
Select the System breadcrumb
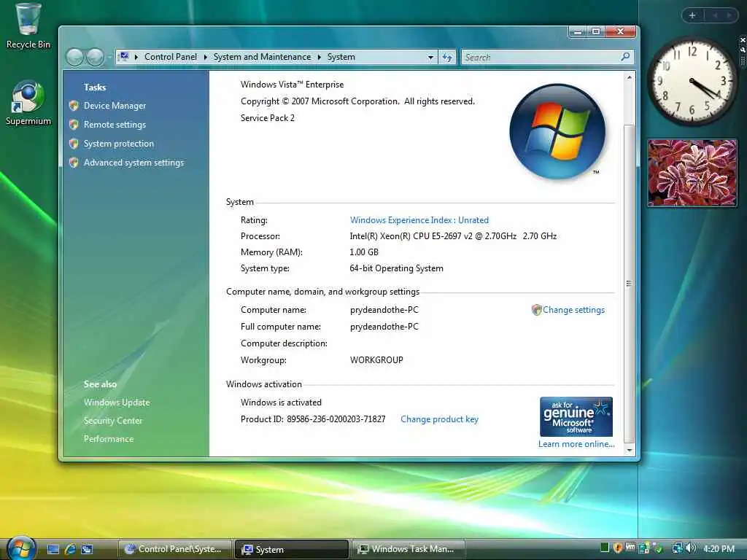tap(341, 57)
